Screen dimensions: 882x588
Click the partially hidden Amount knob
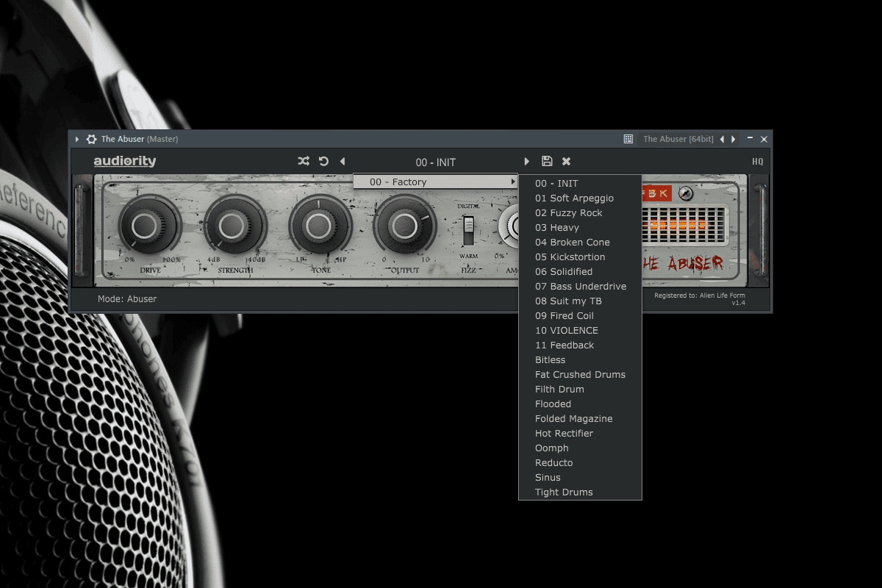point(509,226)
